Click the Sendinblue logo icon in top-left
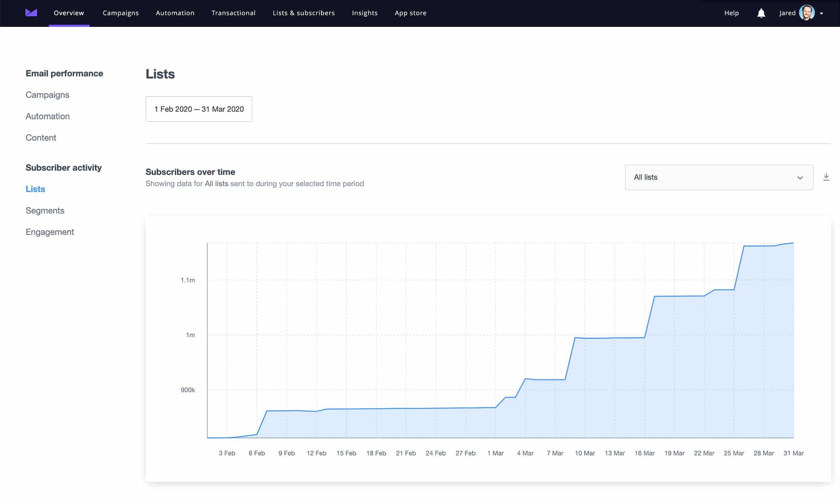The height and width of the screenshot is (504, 840). click(31, 13)
